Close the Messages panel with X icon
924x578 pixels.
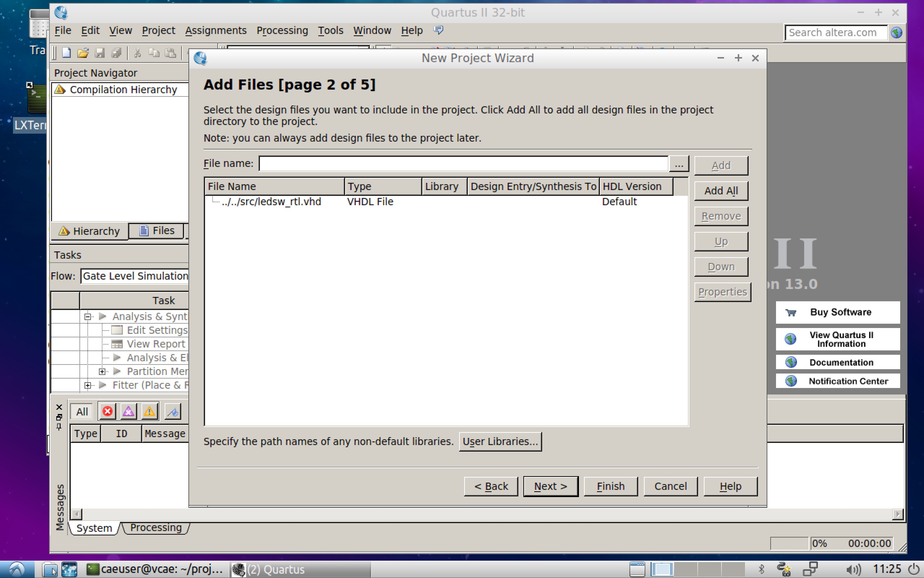click(59, 407)
